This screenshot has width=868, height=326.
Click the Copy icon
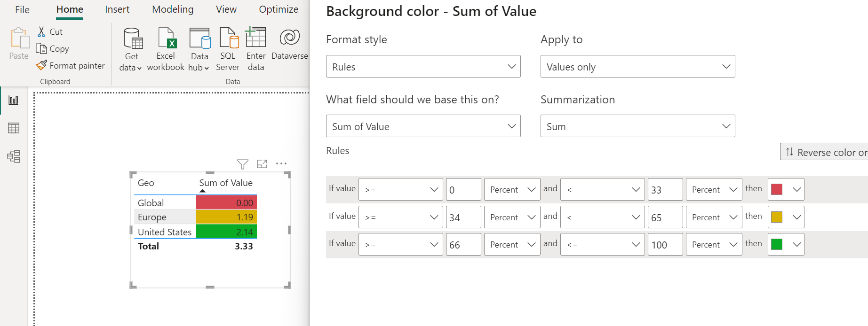41,48
